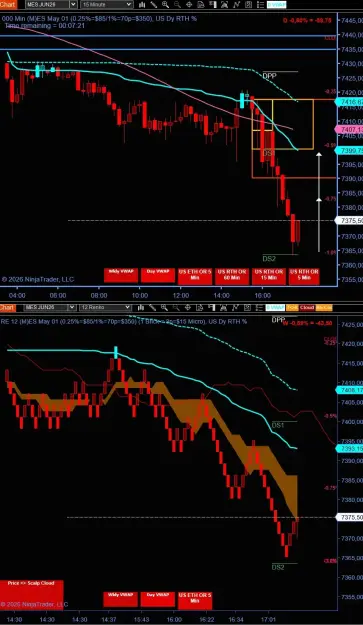The image size is (363, 625).
Task: Click zoom out magnifier in top chart toolbar
Action: pos(177,5)
